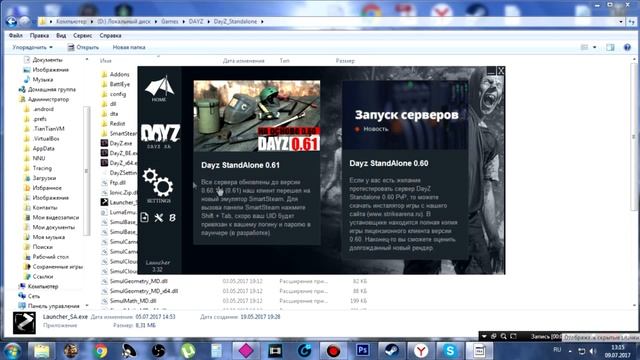Click 'Games' in the address bar path

pyautogui.click(x=169, y=21)
